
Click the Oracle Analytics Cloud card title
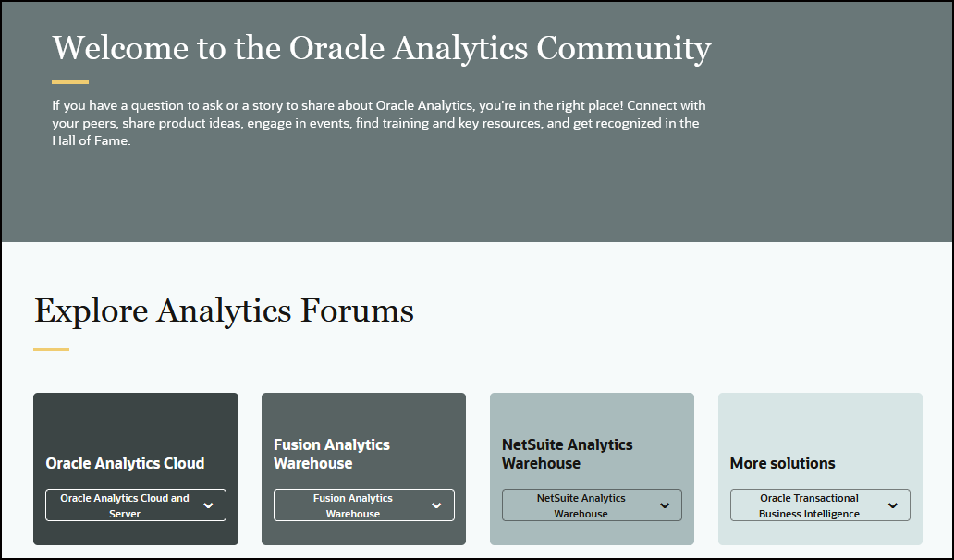click(x=126, y=463)
